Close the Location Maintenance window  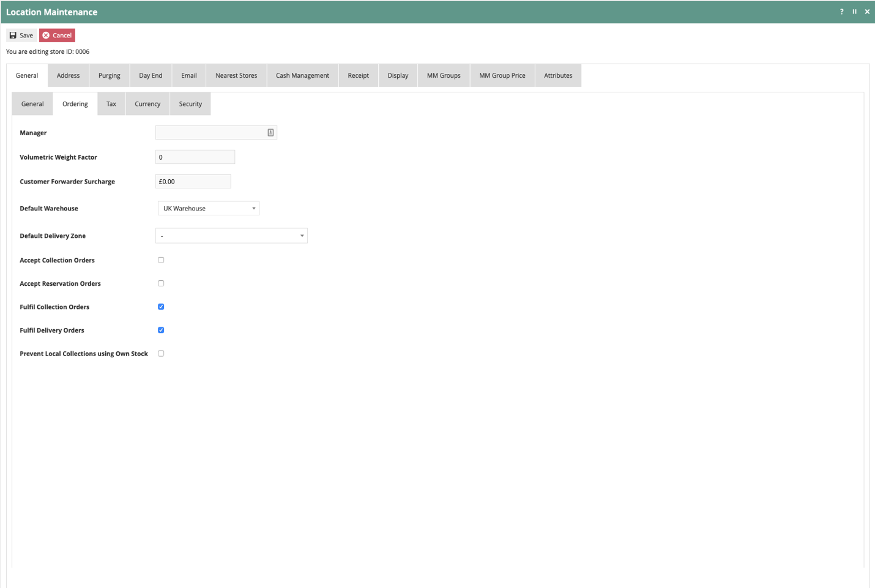click(867, 12)
